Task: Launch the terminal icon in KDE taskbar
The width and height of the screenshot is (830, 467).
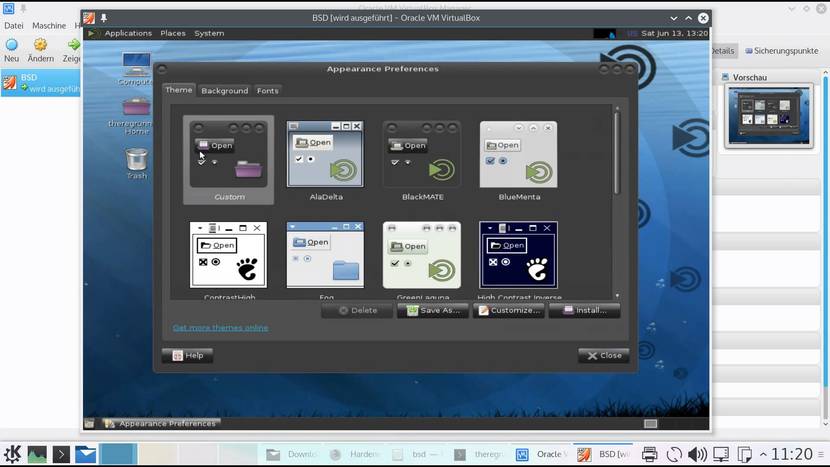Action: coord(61,454)
